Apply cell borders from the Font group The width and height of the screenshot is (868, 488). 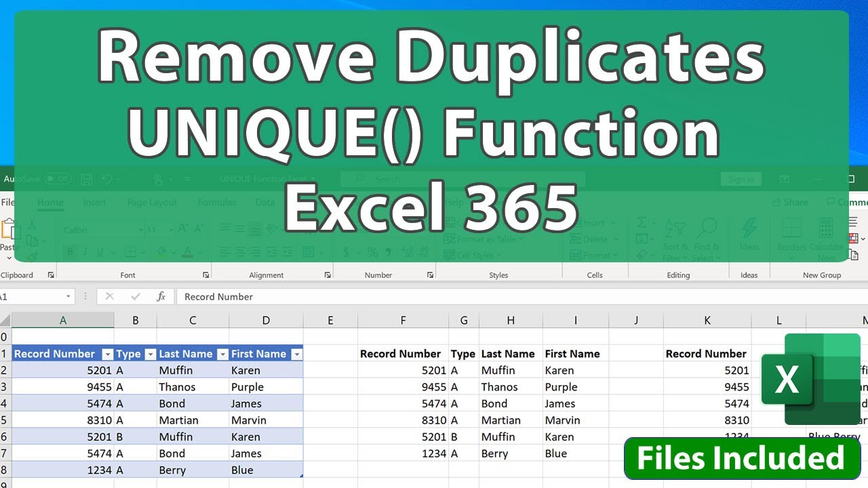tap(130, 252)
